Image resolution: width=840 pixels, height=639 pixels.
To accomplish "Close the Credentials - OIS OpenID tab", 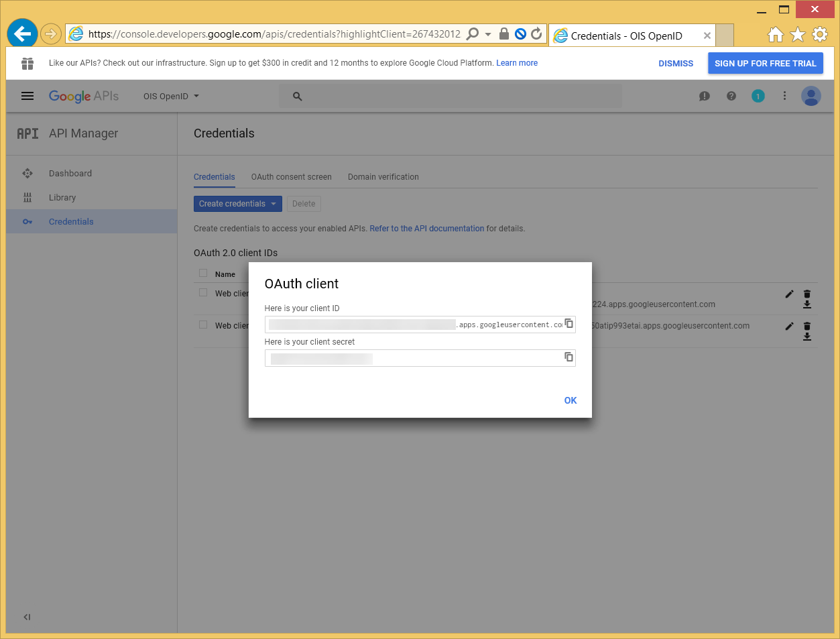I will [x=707, y=36].
